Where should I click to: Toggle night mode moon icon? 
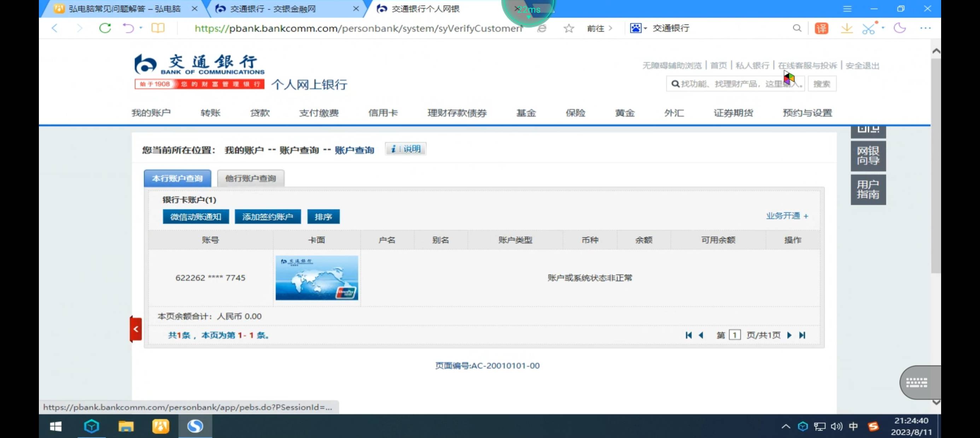click(900, 28)
